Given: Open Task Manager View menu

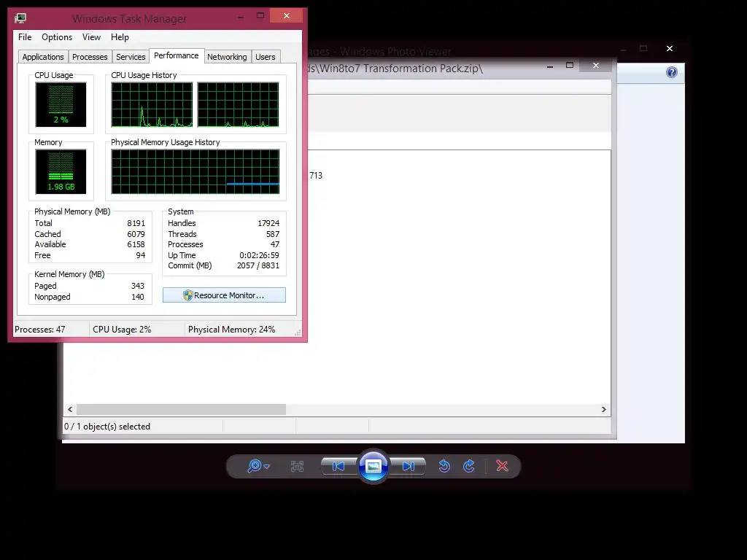Looking at the screenshot, I should pos(91,37).
